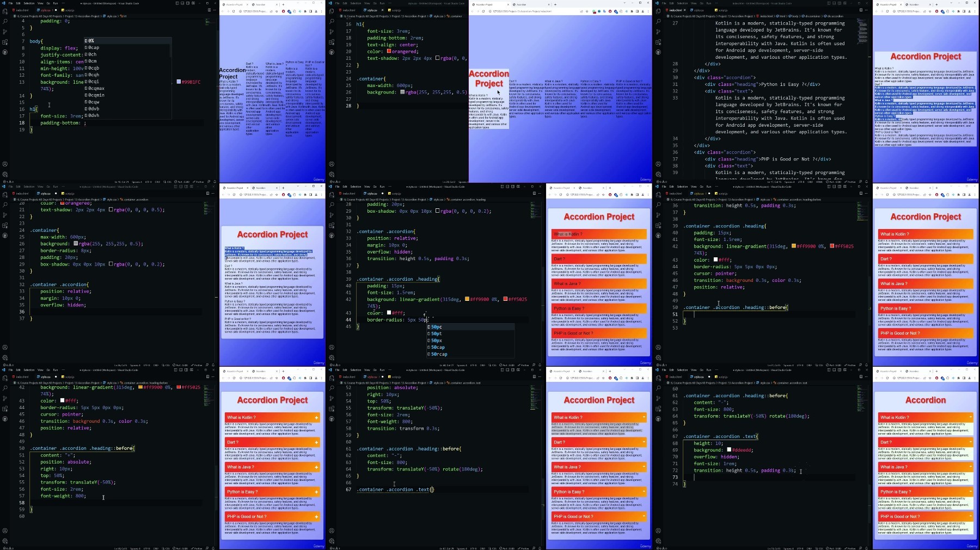
Task: Click CSS language mode in window showing #ddeedd
Action: coord(820,548)
